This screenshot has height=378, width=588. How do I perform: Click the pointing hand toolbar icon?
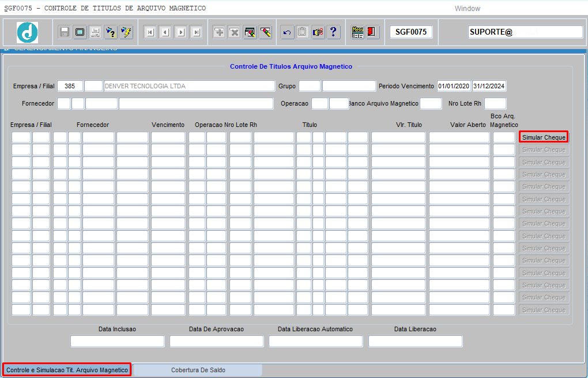(318, 32)
